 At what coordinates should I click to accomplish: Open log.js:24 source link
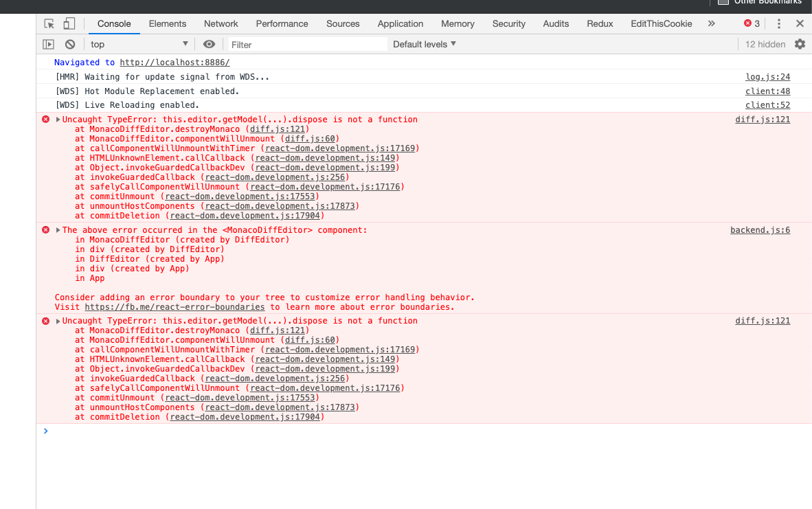click(767, 77)
